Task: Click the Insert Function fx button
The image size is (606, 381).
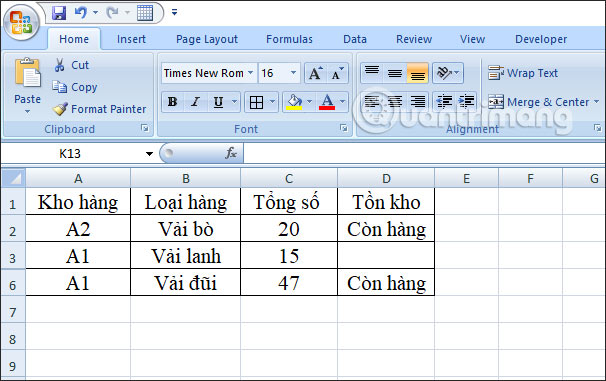Action: [231, 153]
